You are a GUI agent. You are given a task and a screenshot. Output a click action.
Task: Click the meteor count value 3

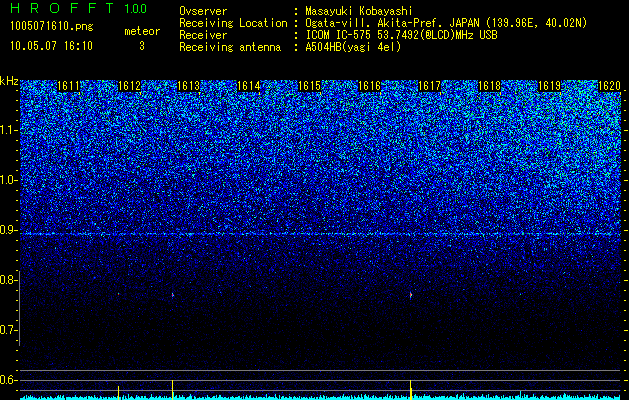tap(142, 46)
